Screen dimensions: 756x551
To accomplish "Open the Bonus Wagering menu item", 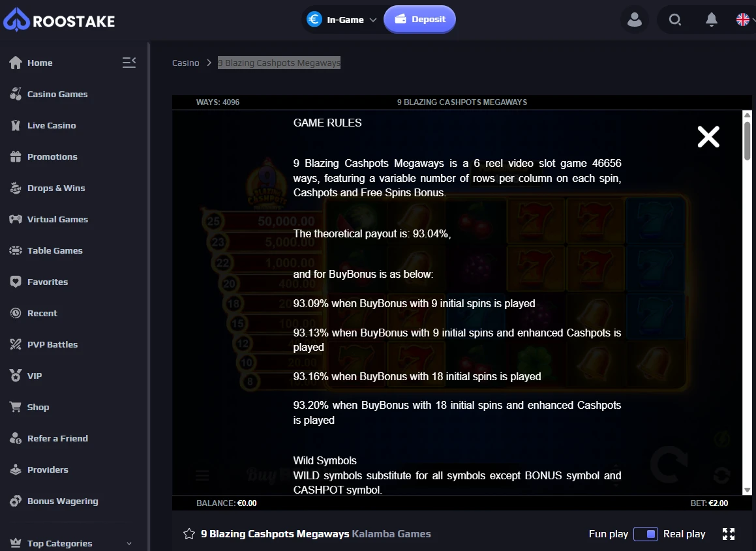I will click(x=63, y=501).
